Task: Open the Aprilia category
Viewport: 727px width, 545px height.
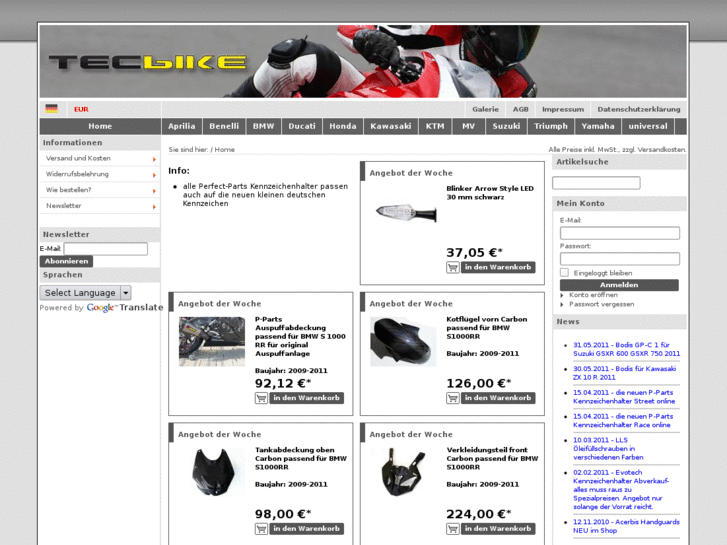Action: 182,126
